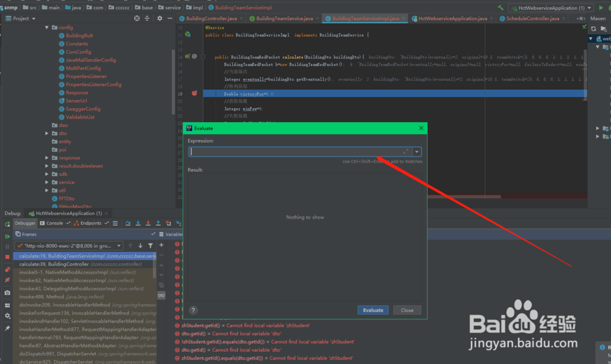Click Collapse All icon in Project panel
The image size is (611, 364).
(147, 18)
